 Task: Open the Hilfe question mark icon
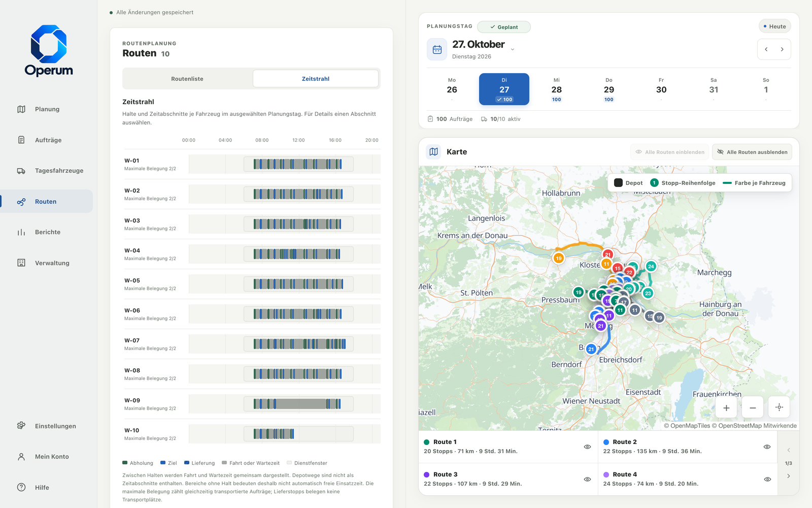click(x=21, y=487)
